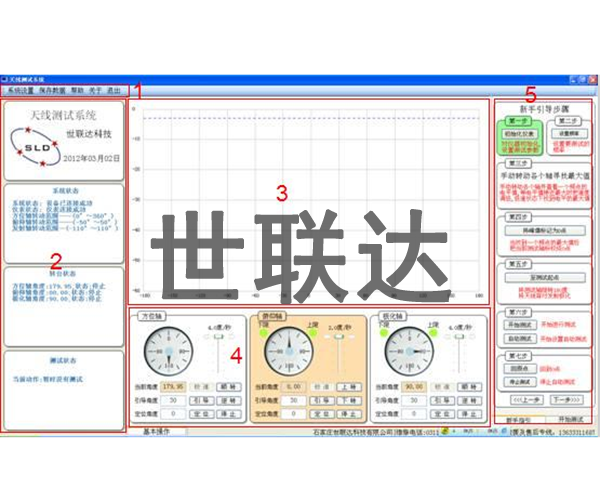600x488 pixels.
Task: Focus 引导角度 input in 极化轴 panel
Action: click(x=414, y=400)
